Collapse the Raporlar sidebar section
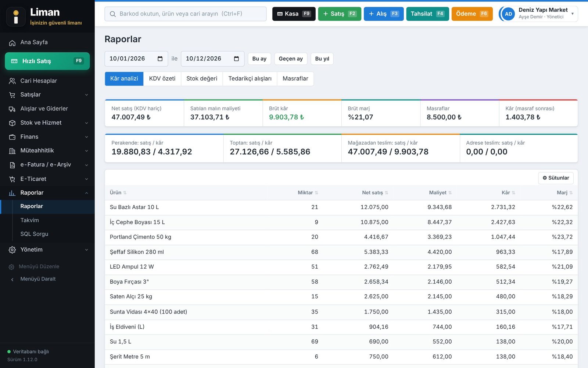588x368 pixels. point(47,193)
